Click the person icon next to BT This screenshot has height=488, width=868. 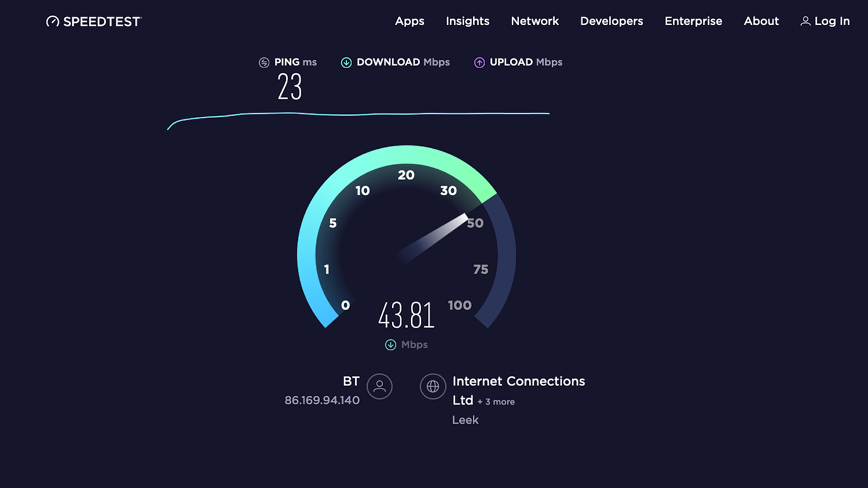pos(379,386)
